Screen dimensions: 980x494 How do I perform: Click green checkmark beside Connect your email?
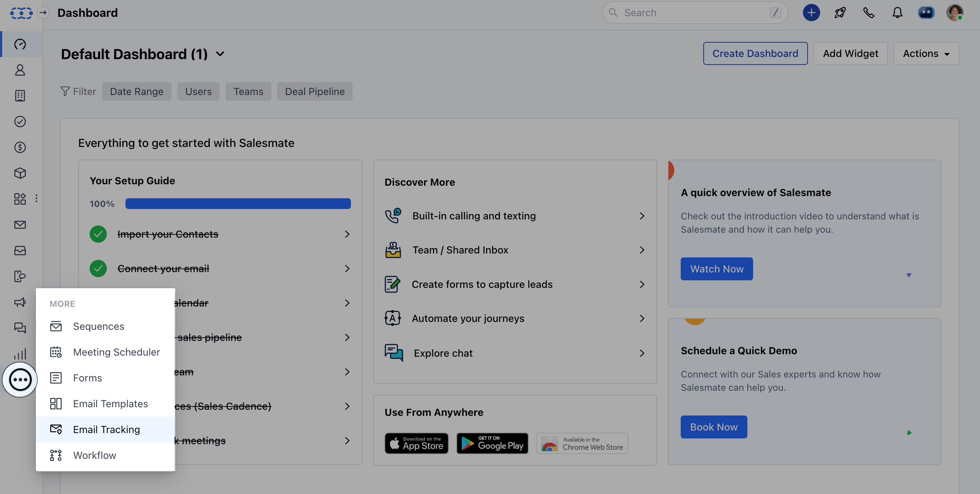point(98,269)
